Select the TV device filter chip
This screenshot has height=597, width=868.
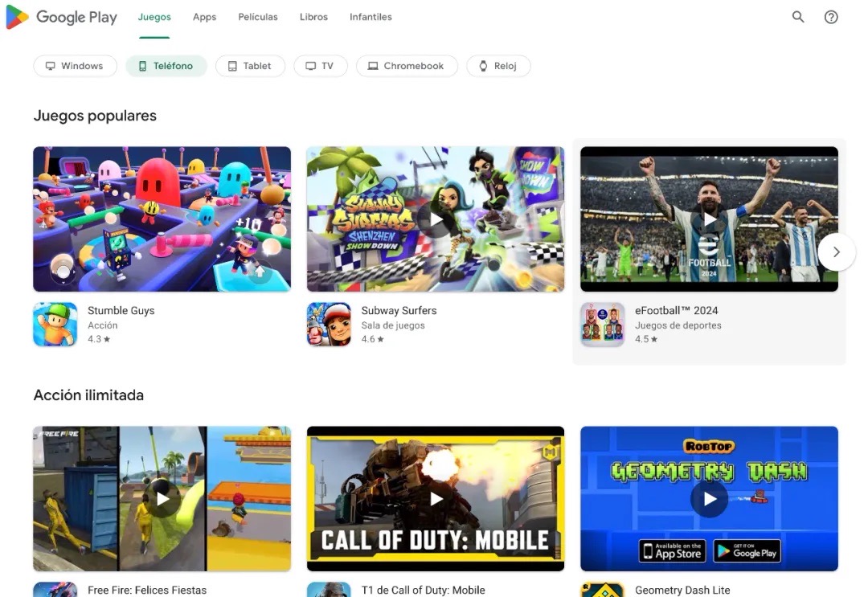(321, 66)
